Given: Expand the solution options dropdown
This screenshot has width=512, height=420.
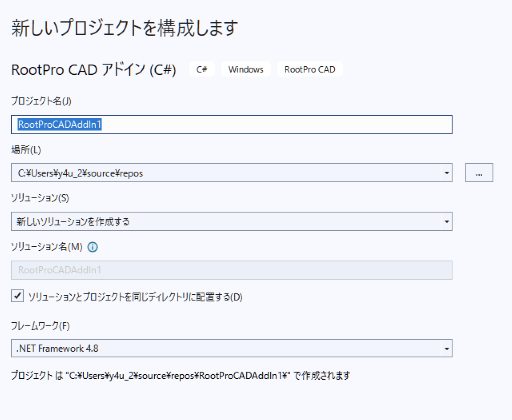Looking at the screenshot, I should pos(446,222).
